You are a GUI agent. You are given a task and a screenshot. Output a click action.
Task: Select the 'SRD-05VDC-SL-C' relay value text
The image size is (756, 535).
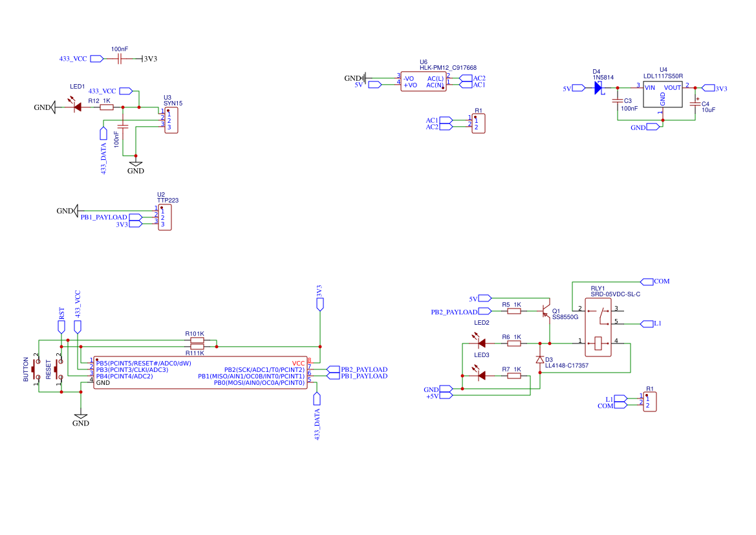click(x=616, y=294)
